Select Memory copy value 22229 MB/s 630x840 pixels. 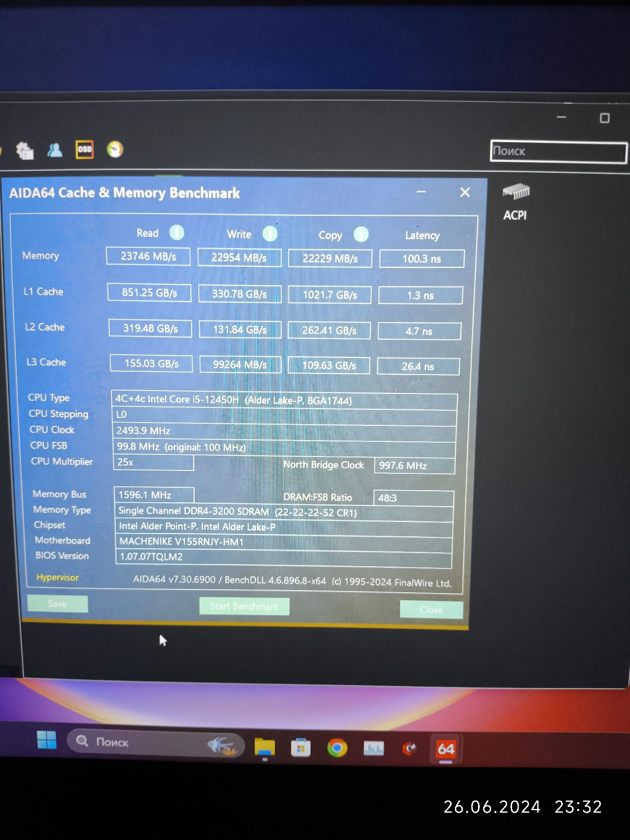point(330,258)
